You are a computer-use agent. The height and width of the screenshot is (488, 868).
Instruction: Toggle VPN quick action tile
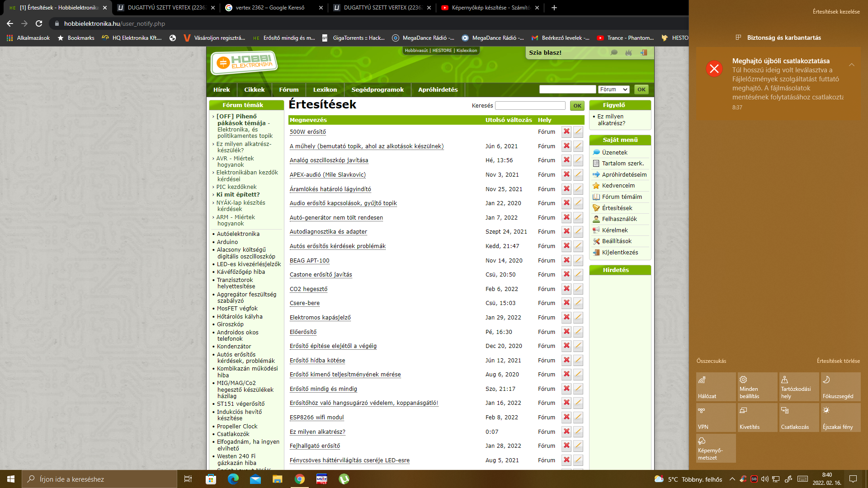[x=716, y=418]
